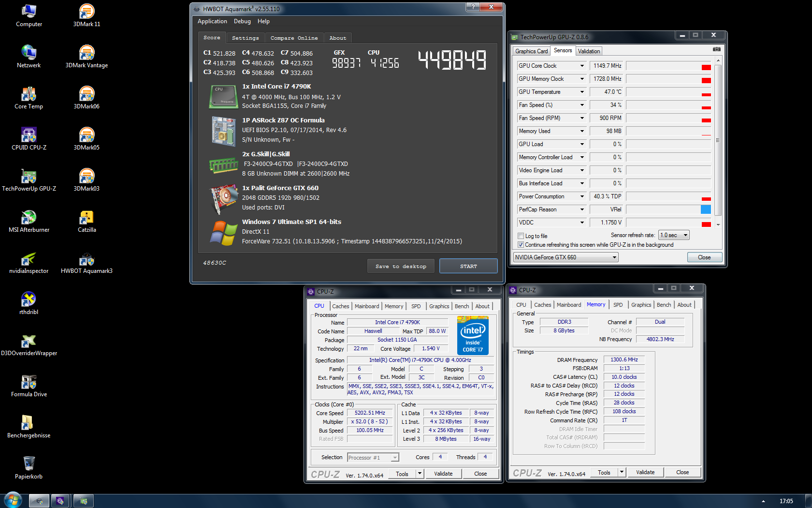The height and width of the screenshot is (508, 812).
Task: Select the Netzwerk desktop icon
Action: pos(29,57)
